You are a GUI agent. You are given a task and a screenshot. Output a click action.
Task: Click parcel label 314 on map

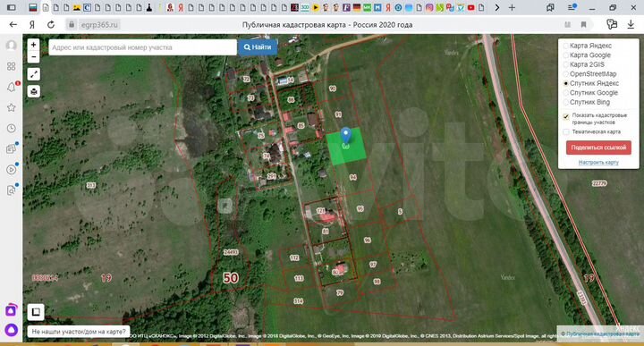[x=299, y=301]
